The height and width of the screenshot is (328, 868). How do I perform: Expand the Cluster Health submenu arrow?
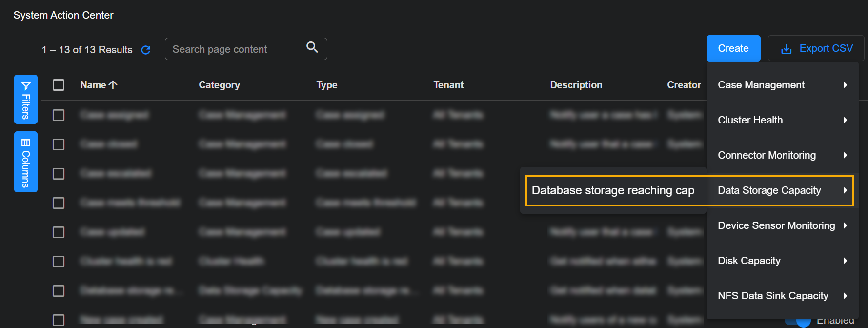(845, 120)
